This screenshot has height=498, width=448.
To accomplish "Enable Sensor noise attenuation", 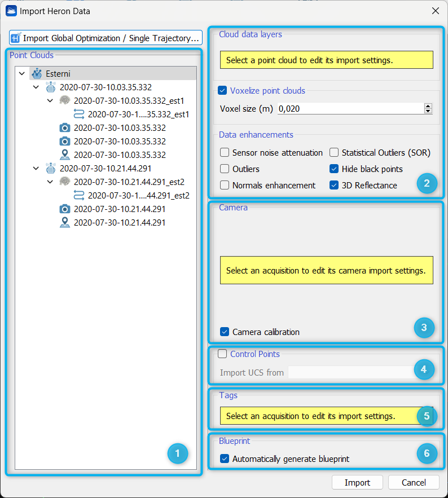I will tap(225, 153).
